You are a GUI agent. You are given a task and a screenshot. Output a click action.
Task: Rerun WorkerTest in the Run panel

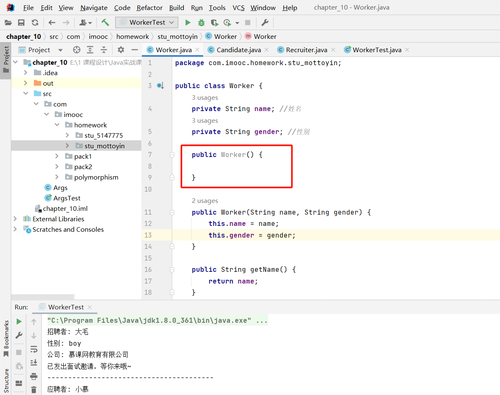tap(19, 322)
